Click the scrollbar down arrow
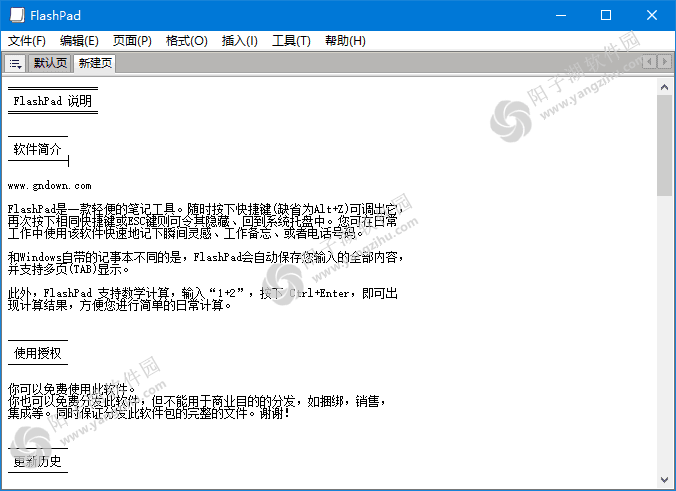676x491 pixels. tap(664, 479)
